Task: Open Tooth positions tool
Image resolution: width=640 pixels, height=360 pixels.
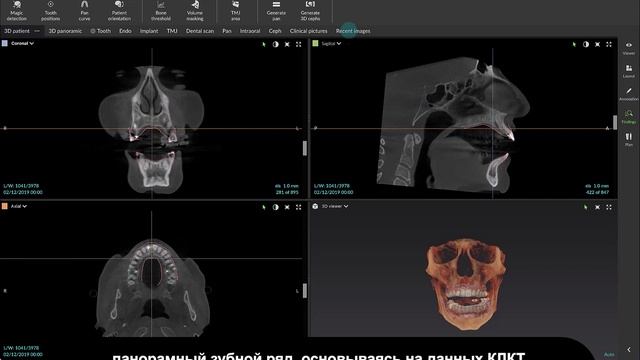Action: [51, 11]
